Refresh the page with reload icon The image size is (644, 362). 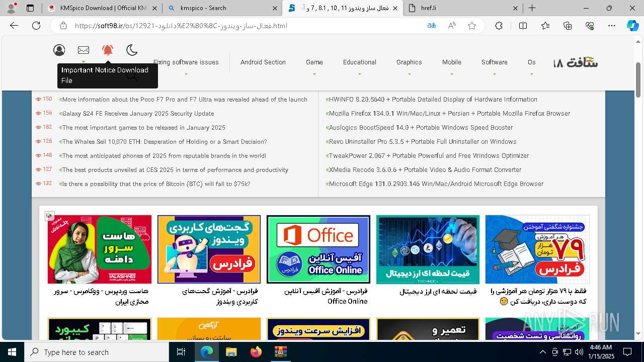click(x=36, y=26)
